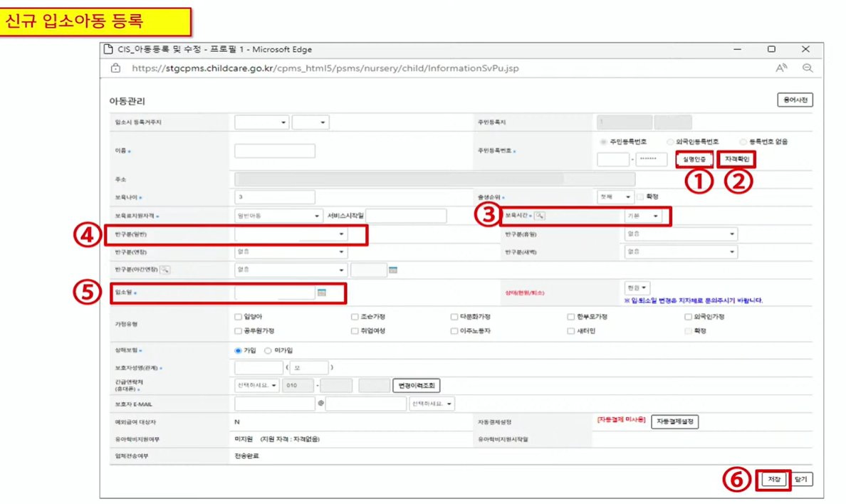Check the 한부모가정 checkbox
Screen dimensions: 846x504
coord(571,317)
